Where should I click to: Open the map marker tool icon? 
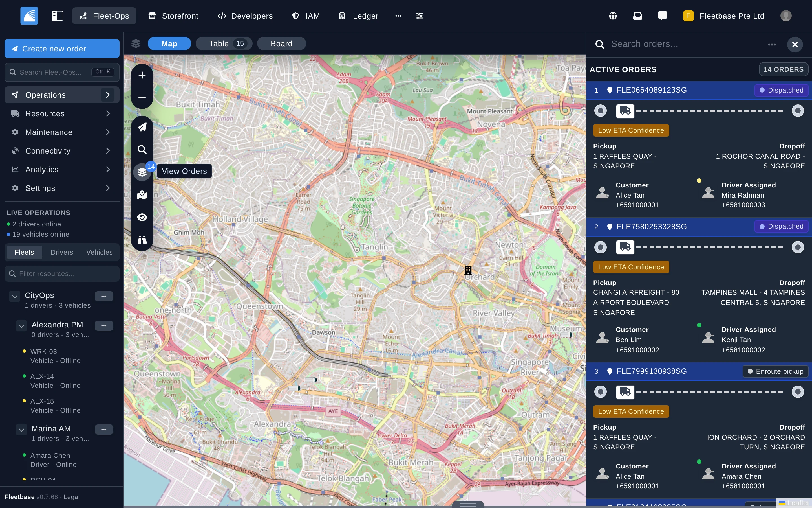pyautogui.click(x=142, y=195)
